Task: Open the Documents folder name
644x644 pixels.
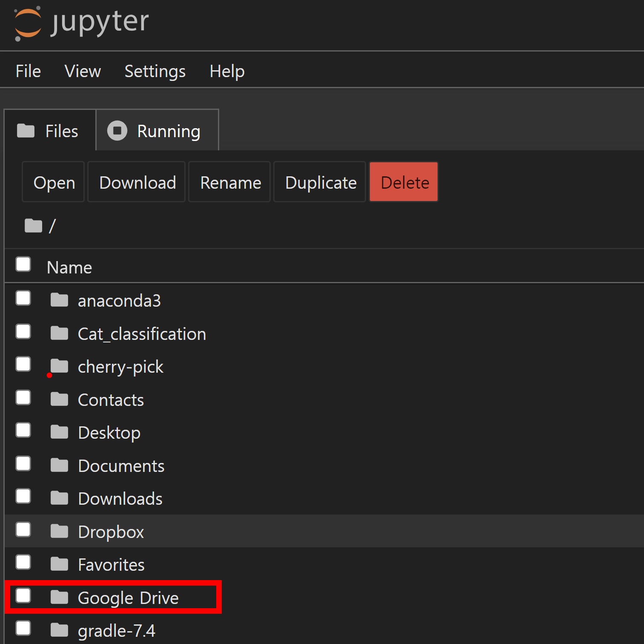Action: [x=121, y=466]
